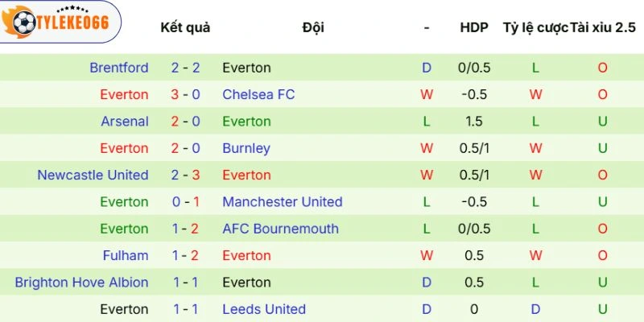The height and width of the screenshot is (322, 644).
Task: Select AFC Bournemouth team link
Action: pos(280,229)
